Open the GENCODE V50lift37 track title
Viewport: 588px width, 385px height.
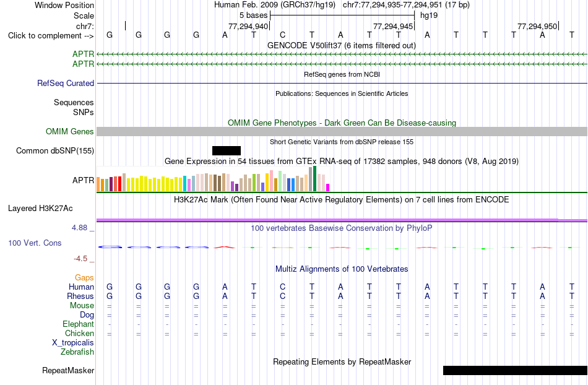(341, 45)
